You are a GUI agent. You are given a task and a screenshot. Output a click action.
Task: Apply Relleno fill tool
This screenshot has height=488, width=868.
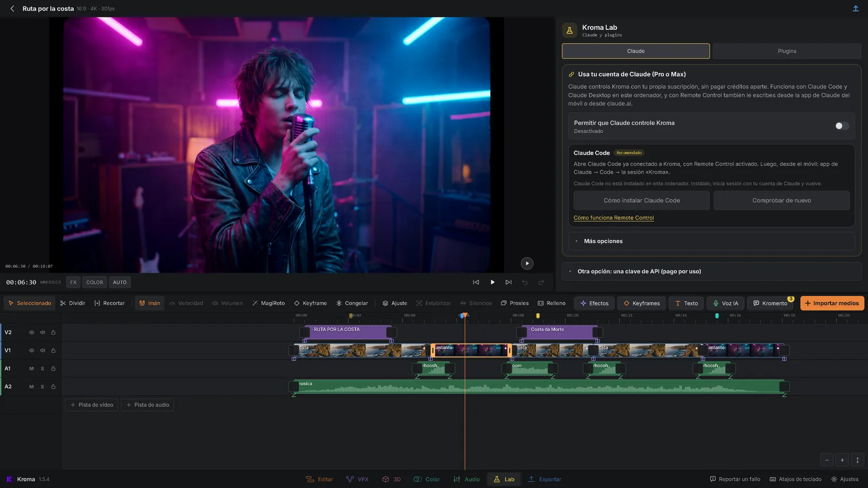pos(552,303)
